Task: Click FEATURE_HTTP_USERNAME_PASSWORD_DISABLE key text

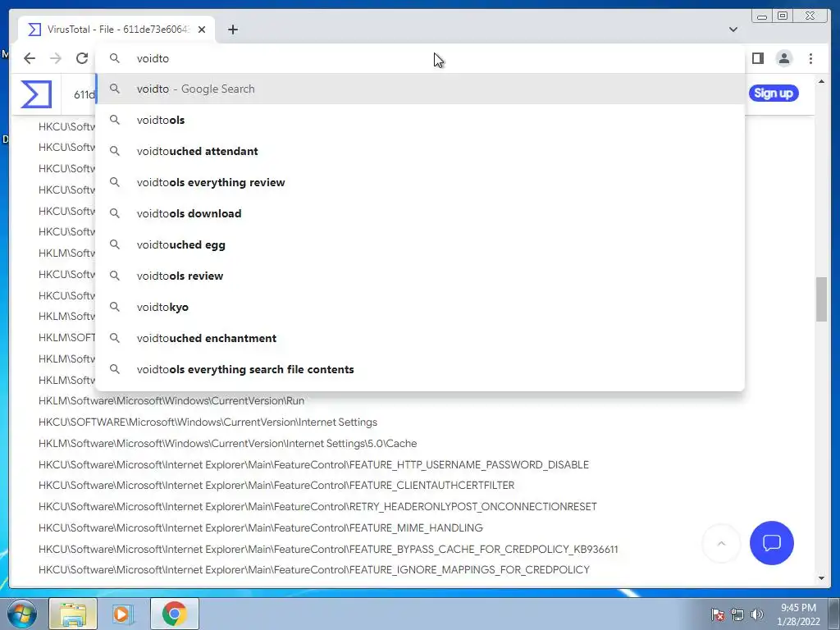Action: click(313, 464)
